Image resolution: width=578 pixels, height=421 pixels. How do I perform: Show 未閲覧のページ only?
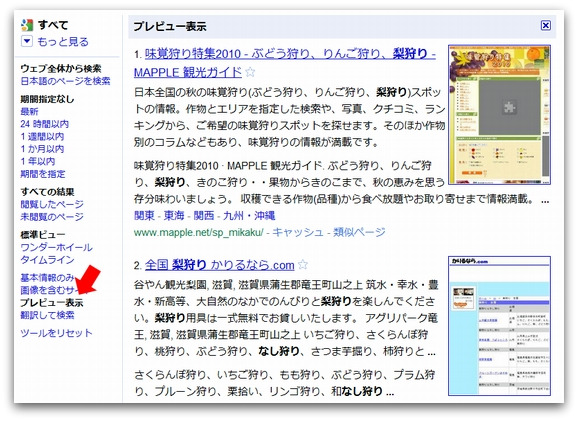(x=52, y=216)
